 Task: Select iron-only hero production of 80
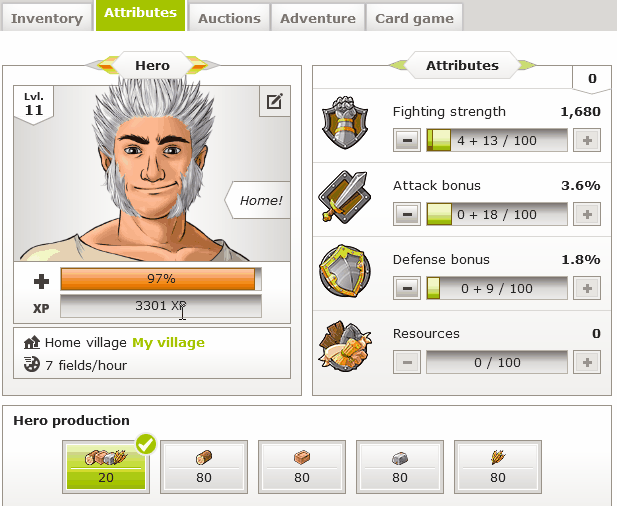pos(400,467)
